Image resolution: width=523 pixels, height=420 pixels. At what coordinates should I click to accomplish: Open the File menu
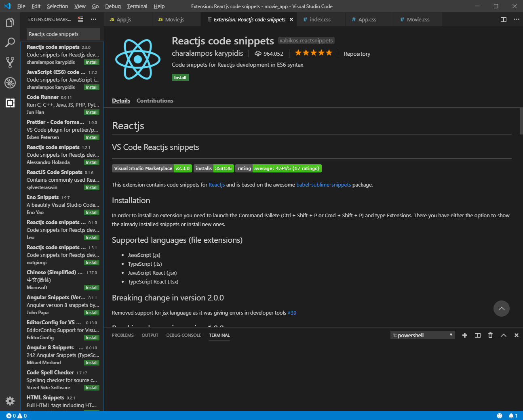coord(21,6)
